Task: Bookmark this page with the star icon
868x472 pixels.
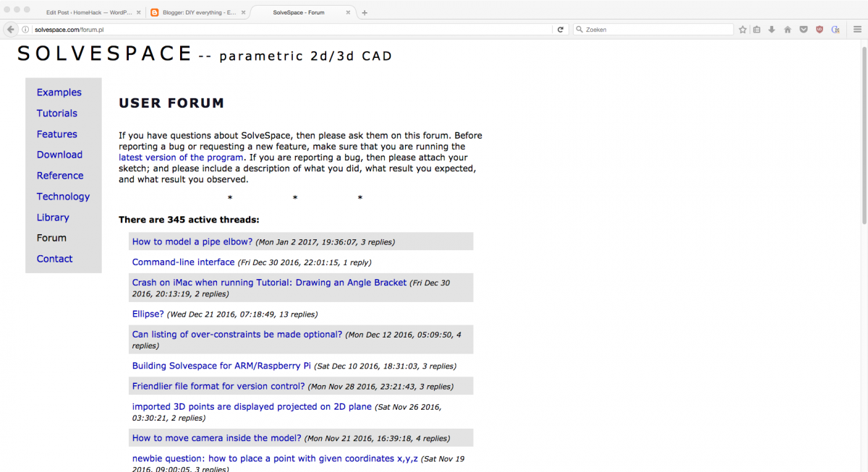Action: (x=742, y=30)
